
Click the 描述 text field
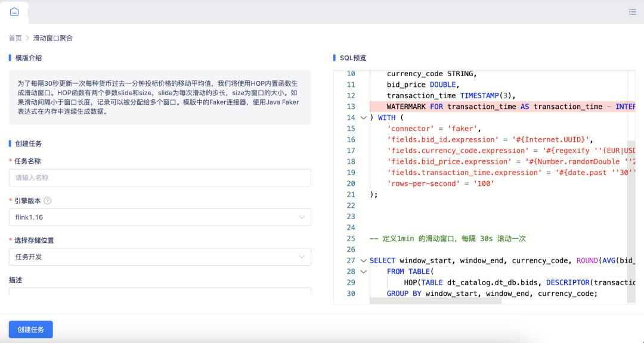pyautogui.click(x=160, y=292)
